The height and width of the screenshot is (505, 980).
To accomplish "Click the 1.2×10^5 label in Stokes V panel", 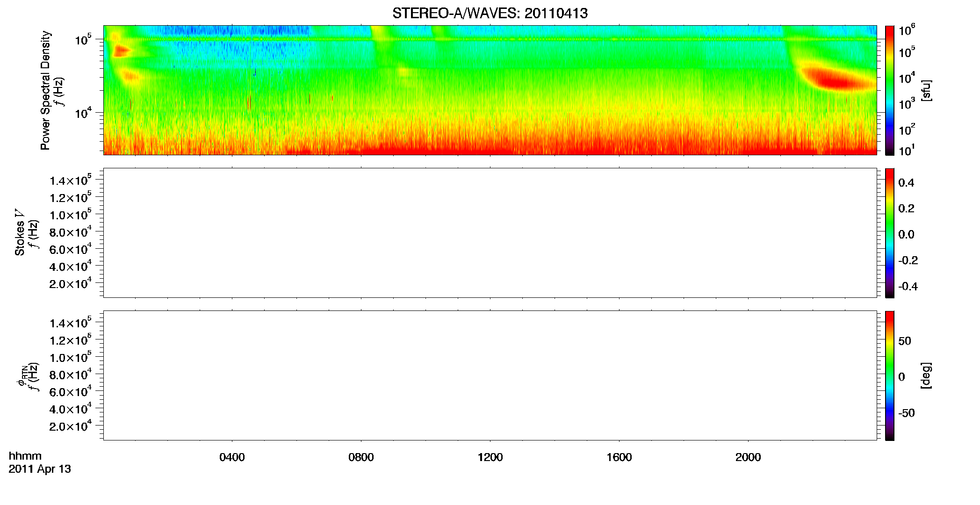I will tap(70, 197).
